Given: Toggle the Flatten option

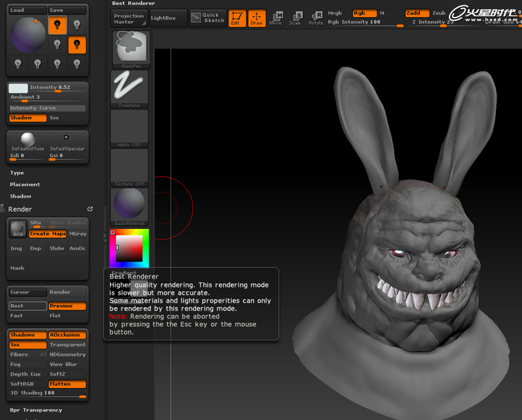Looking at the screenshot, I should 67,383.
